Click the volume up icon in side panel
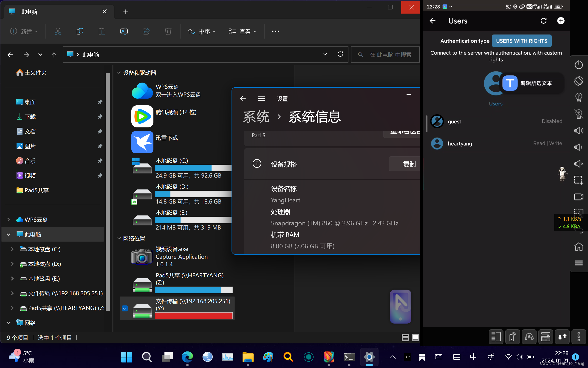The width and height of the screenshot is (588, 368). (x=579, y=131)
